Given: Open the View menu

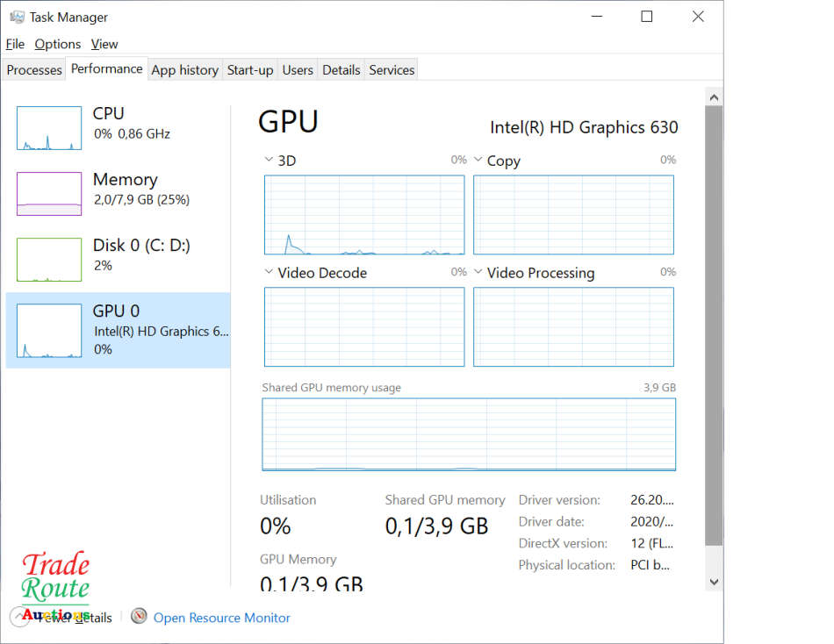Looking at the screenshot, I should click(104, 44).
